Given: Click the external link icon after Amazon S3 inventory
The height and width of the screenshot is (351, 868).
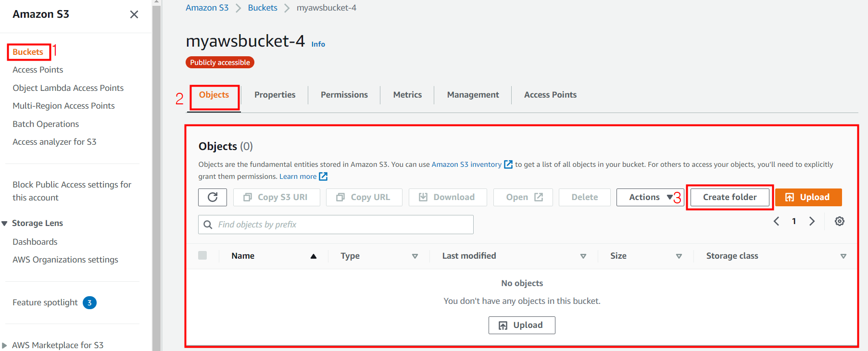Looking at the screenshot, I should tap(508, 164).
